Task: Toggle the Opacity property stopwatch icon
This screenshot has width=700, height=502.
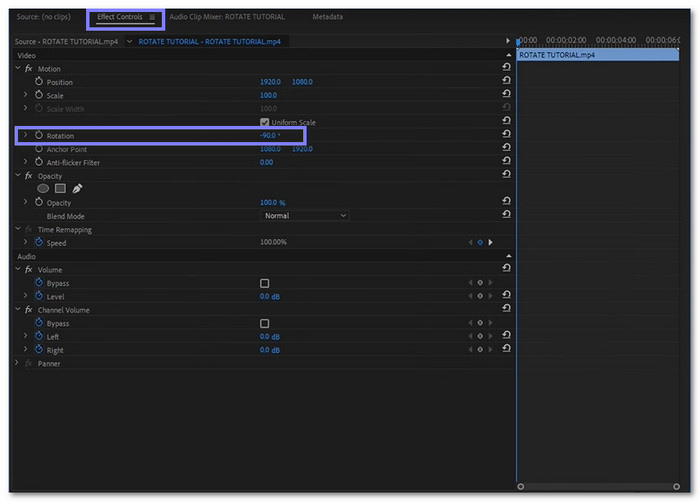Action: pyautogui.click(x=39, y=202)
